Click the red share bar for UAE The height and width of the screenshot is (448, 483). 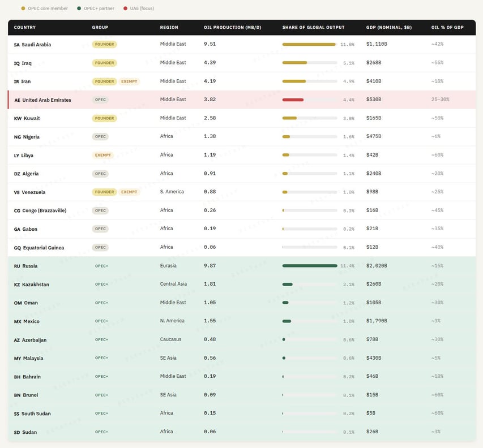293,100
